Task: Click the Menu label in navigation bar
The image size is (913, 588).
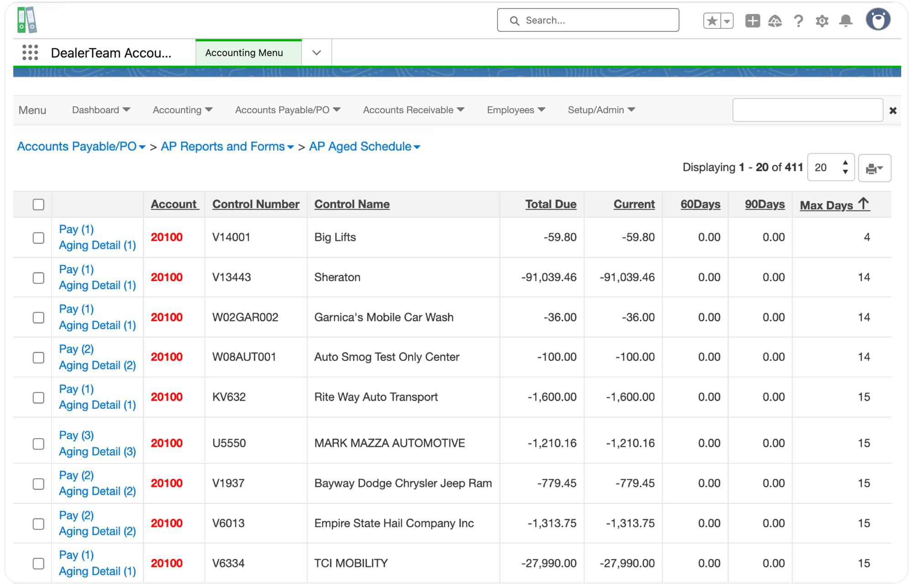Action: click(32, 110)
